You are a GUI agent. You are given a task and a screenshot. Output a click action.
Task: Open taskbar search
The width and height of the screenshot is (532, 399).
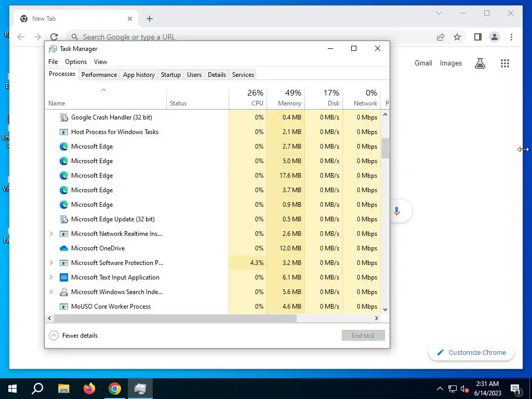[37, 389]
